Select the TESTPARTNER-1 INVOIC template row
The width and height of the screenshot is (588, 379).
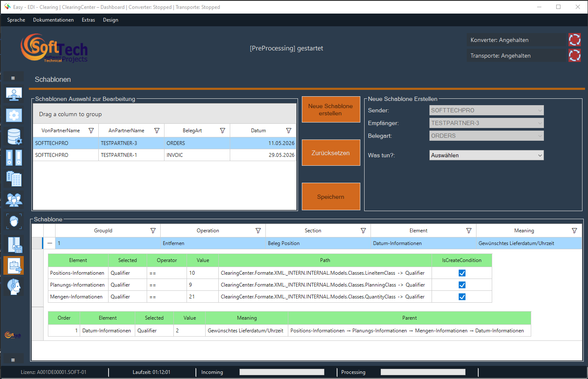(165, 155)
